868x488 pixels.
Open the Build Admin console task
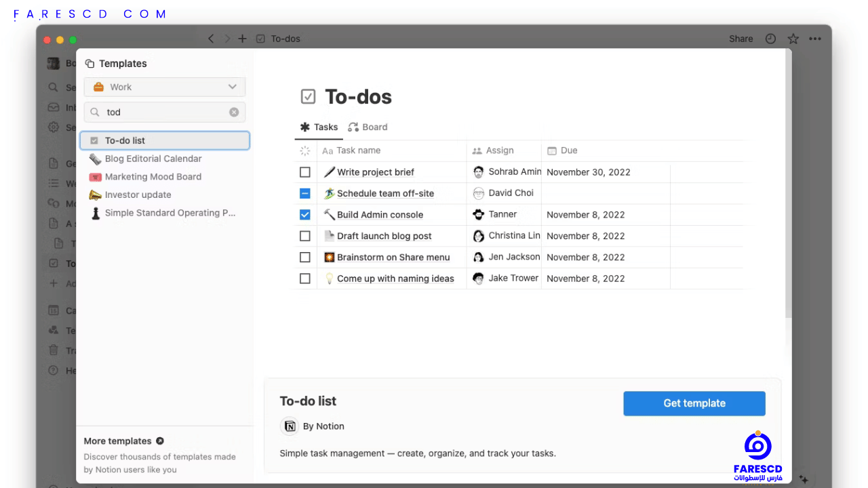coord(380,215)
